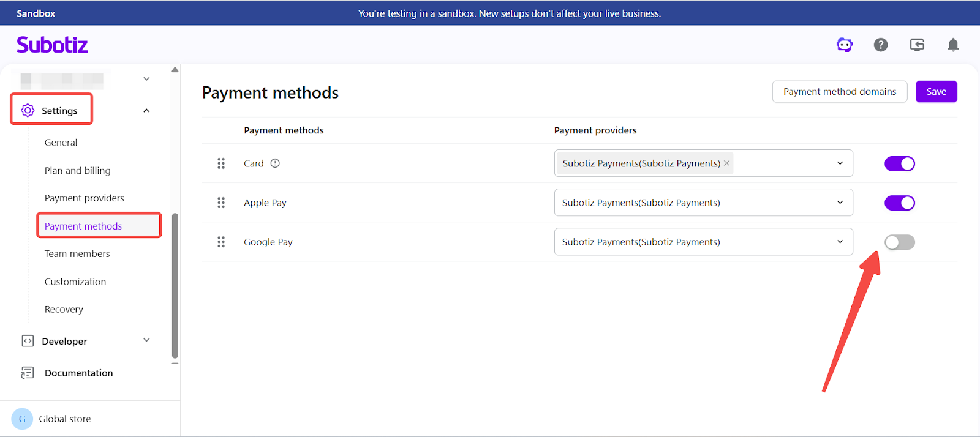Click the Google Pay drag handle
Image resolution: width=980 pixels, height=437 pixels.
click(x=221, y=242)
